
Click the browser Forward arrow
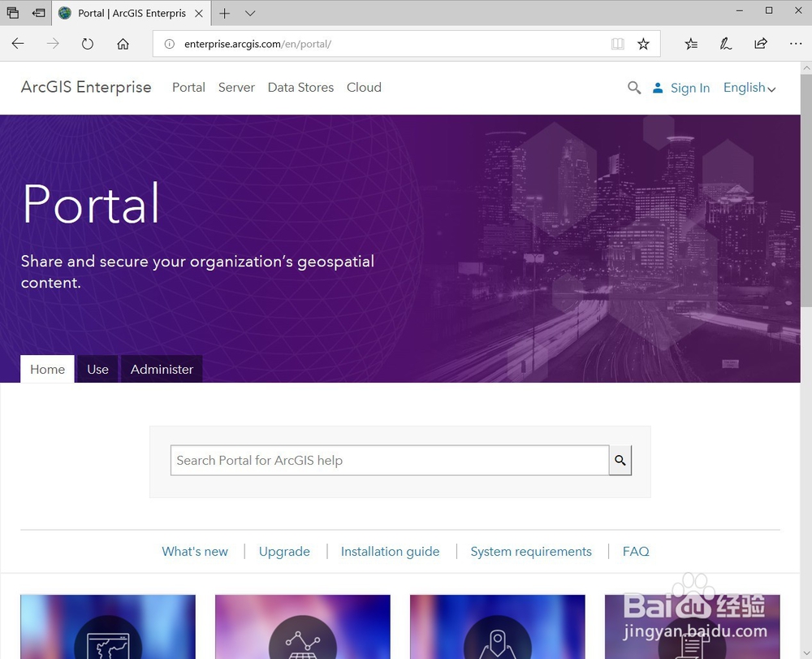click(53, 44)
